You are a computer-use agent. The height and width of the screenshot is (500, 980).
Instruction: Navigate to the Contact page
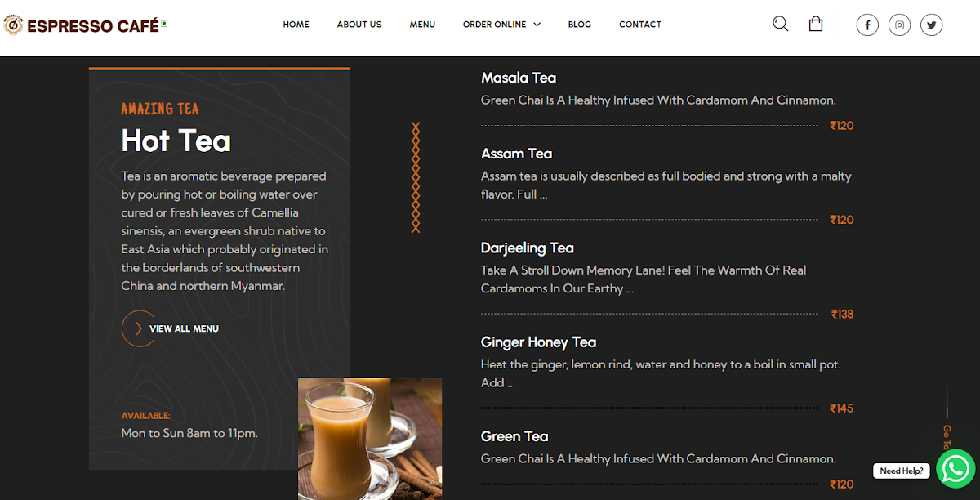pos(640,25)
